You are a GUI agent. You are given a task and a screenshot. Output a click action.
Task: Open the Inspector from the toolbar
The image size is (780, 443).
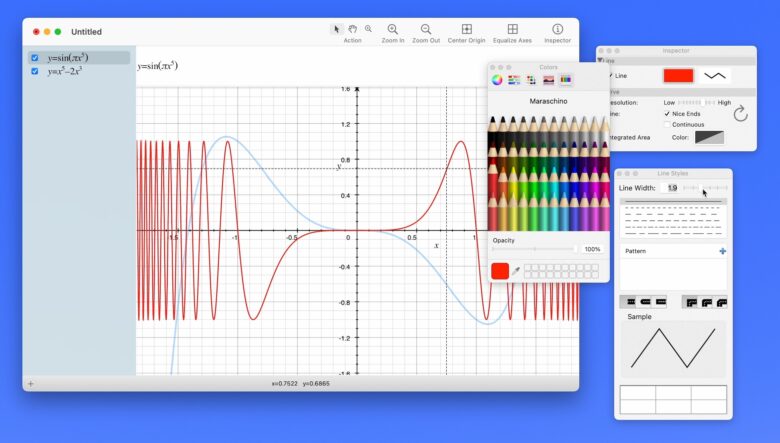pyautogui.click(x=558, y=29)
